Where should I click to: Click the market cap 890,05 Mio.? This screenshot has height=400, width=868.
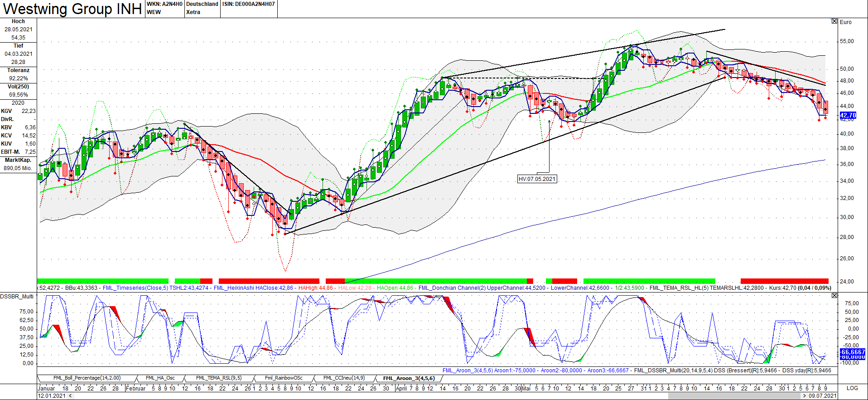click(x=18, y=168)
